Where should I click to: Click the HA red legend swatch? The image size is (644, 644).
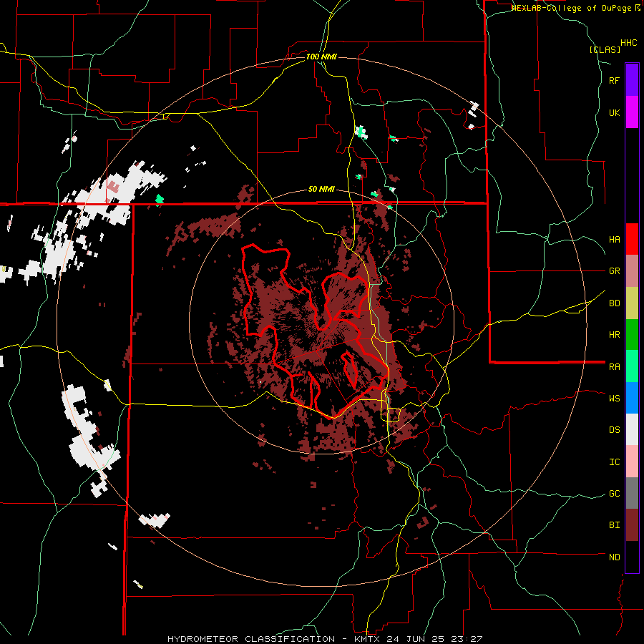tap(632, 239)
